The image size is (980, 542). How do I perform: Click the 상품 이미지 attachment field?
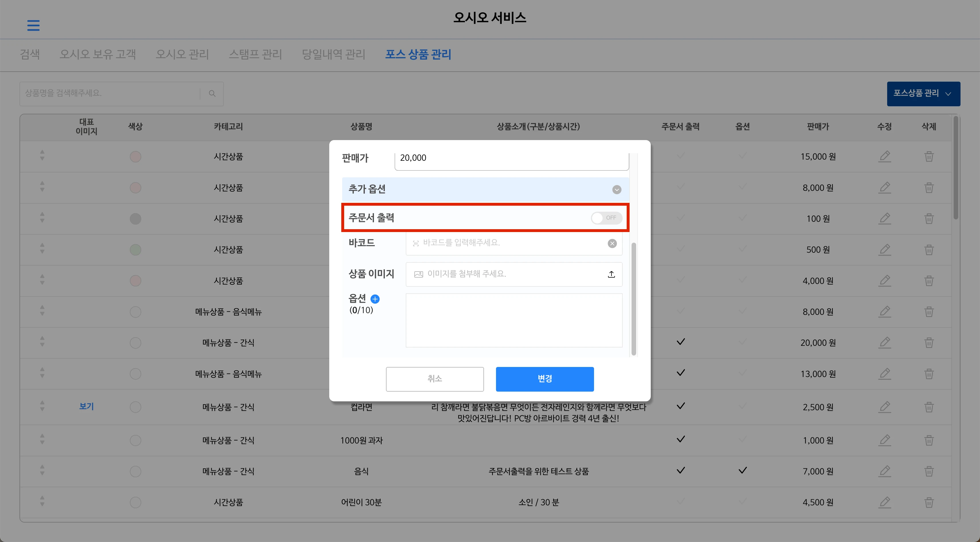[x=514, y=274]
